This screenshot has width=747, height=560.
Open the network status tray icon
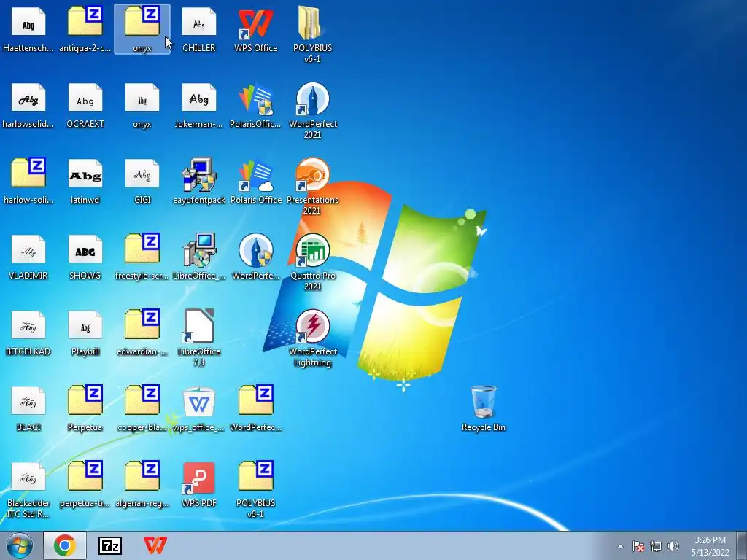click(656, 546)
